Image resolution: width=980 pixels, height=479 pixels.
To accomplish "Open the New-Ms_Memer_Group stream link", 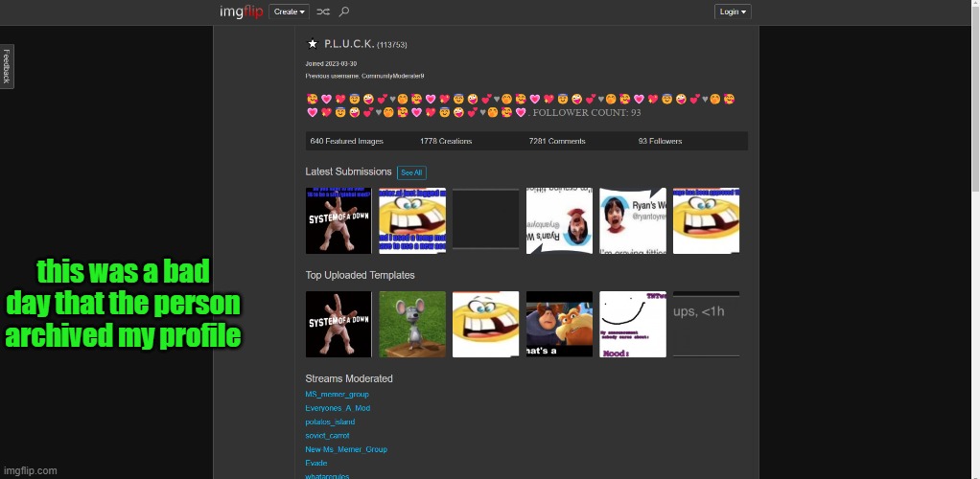I will (x=346, y=449).
